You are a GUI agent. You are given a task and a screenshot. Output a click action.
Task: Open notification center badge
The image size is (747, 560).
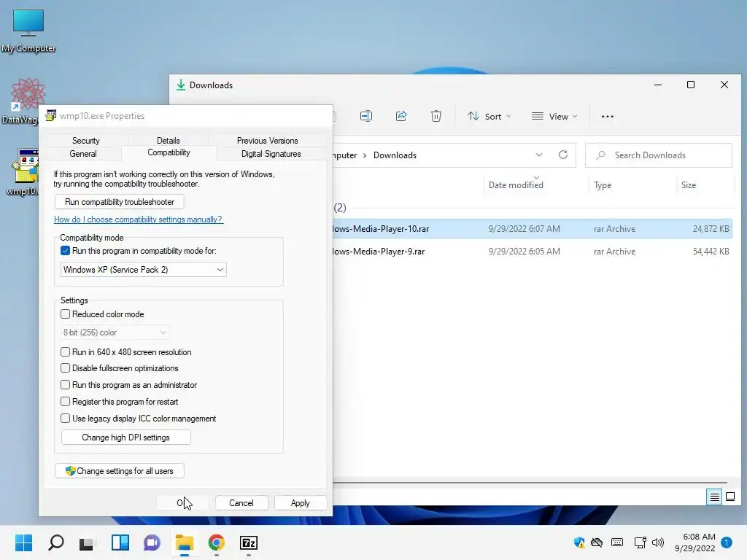(x=726, y=542)
